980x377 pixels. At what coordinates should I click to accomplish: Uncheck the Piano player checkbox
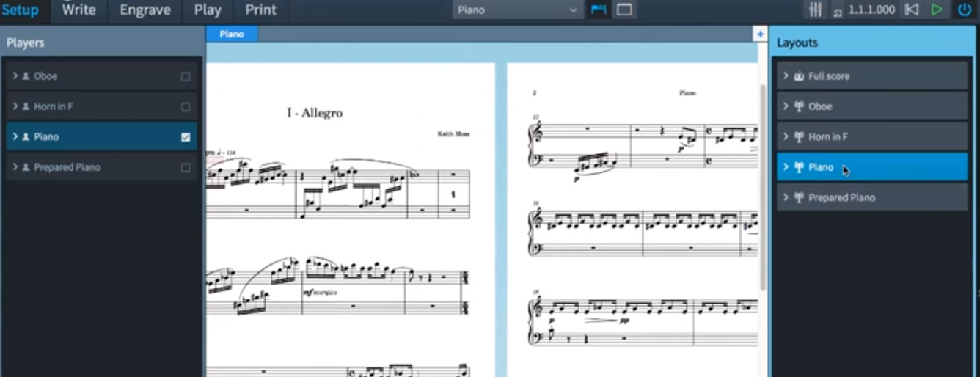(x=186, y=137)
